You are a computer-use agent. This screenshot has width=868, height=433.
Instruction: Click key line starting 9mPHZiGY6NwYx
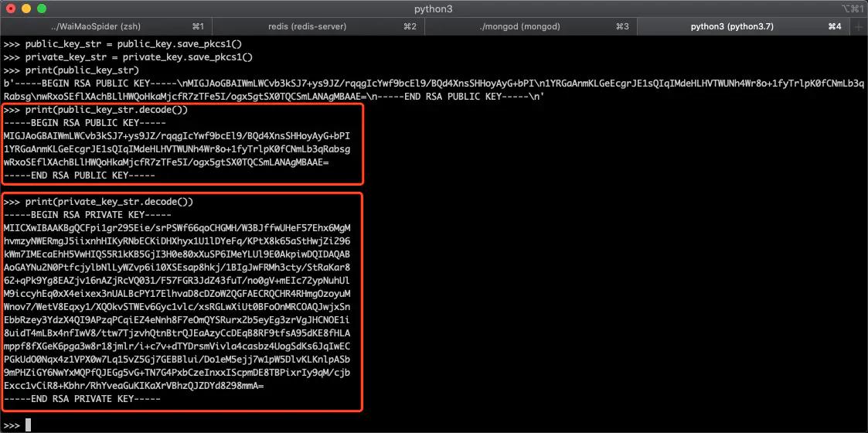[x=176, y=372]
